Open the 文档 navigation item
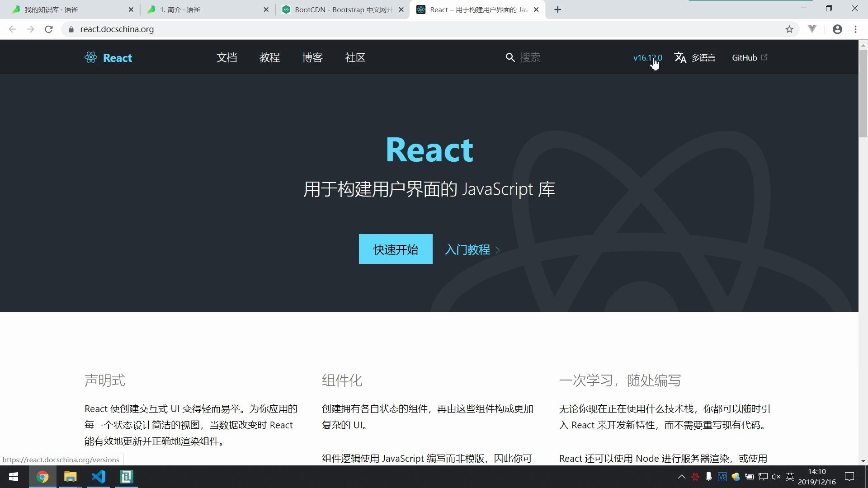 (x=226, y=57)
